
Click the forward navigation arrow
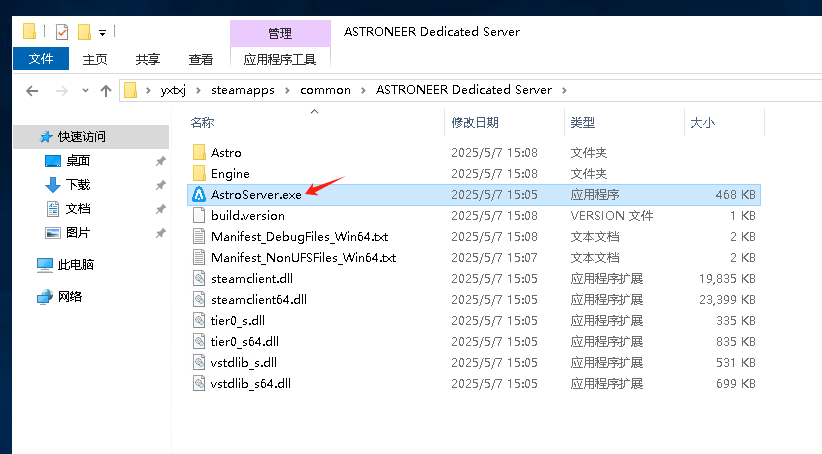(x=62, y=91)
